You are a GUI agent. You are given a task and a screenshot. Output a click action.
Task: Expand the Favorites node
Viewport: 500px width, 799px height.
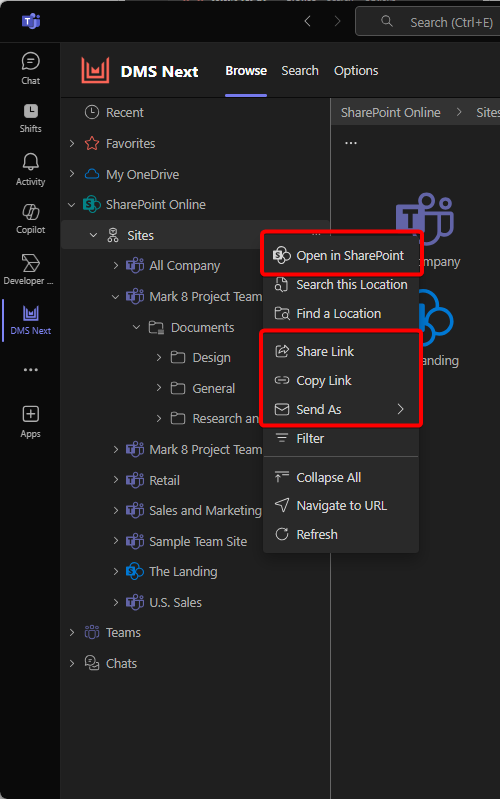coord(72,143)
